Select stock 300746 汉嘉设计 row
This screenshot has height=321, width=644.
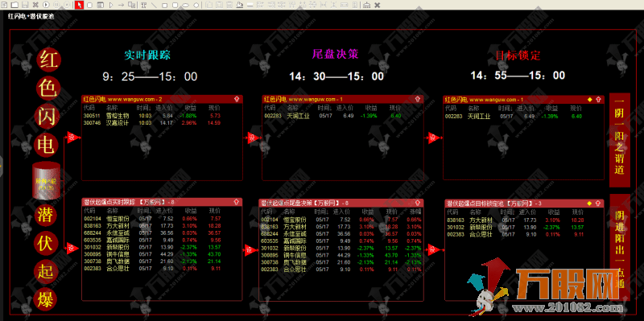coord(152,122)
